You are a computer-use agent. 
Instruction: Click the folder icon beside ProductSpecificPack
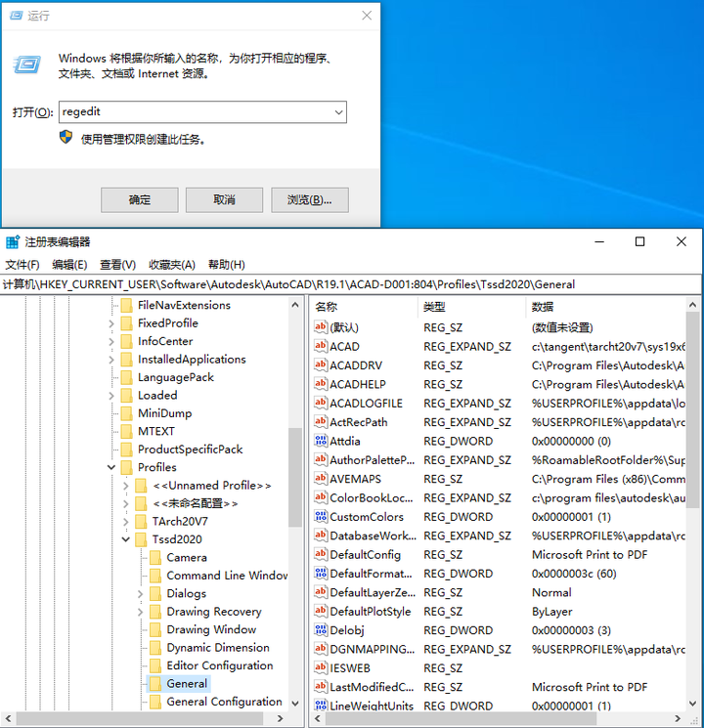pyautogui.click(x=126, y=449)
